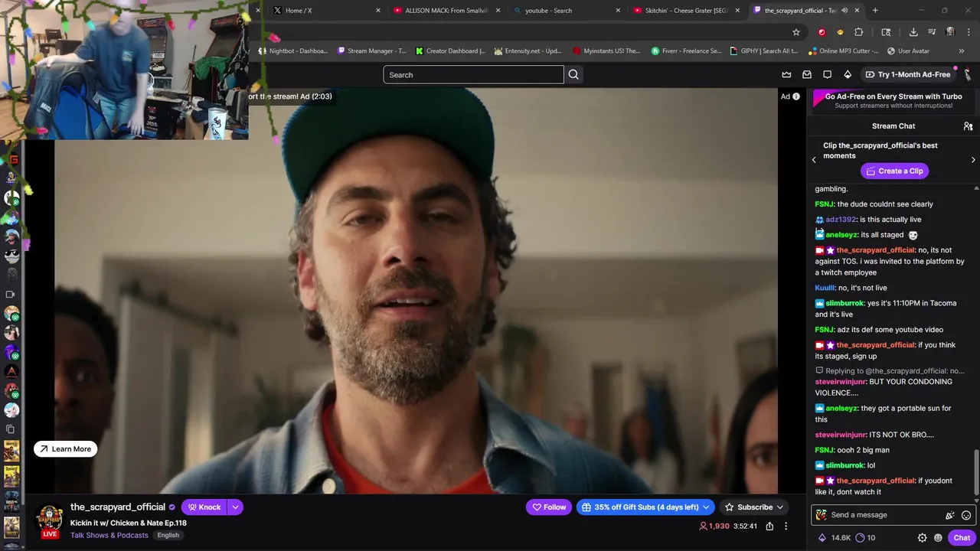Send message with the Chat button

[962, 538]
